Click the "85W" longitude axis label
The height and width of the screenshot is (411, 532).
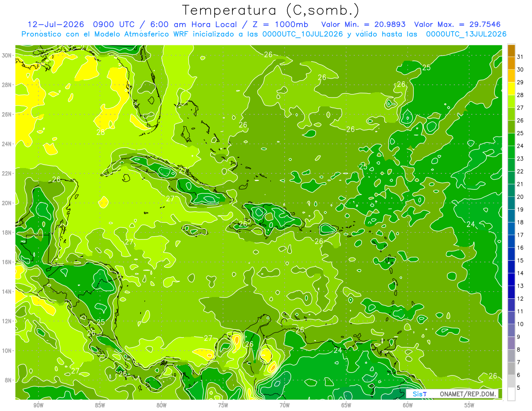click(100, 405)
